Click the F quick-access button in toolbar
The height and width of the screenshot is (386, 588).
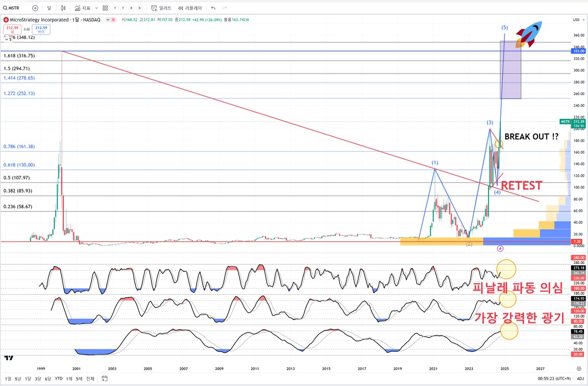[x=123, y=8]
